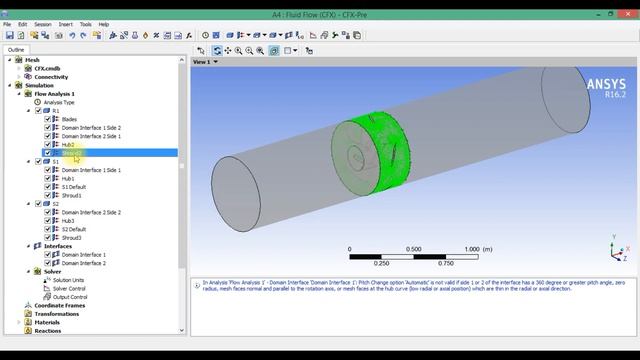The image size is (640, 360).
Task: Uncheck the Blades boundary checkbox
Action: (47, 119)
